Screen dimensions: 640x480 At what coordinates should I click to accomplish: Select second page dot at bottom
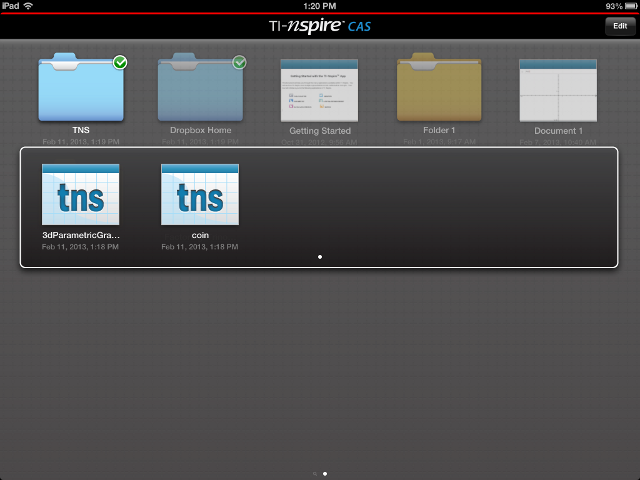326,473
